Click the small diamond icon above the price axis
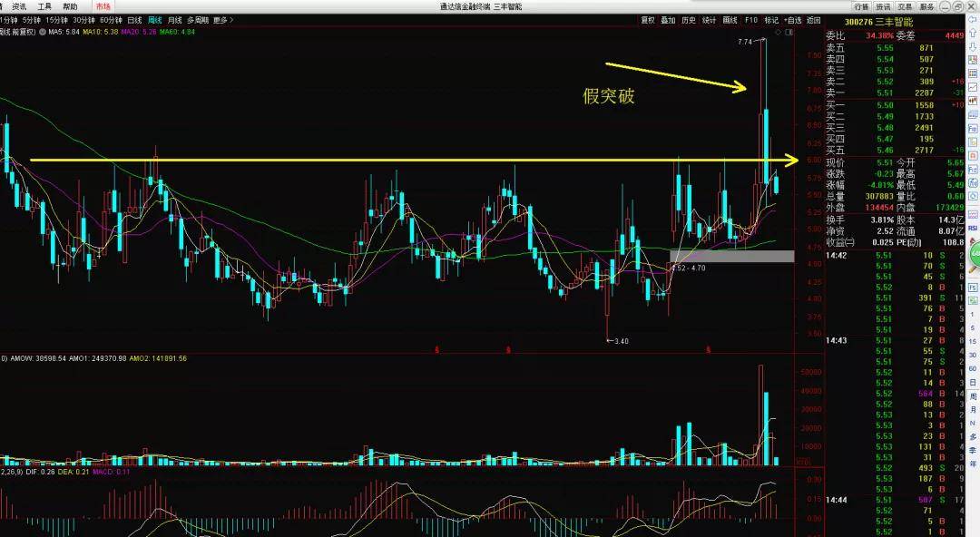The height and width of the screenshot is (537, 980). 777,32
